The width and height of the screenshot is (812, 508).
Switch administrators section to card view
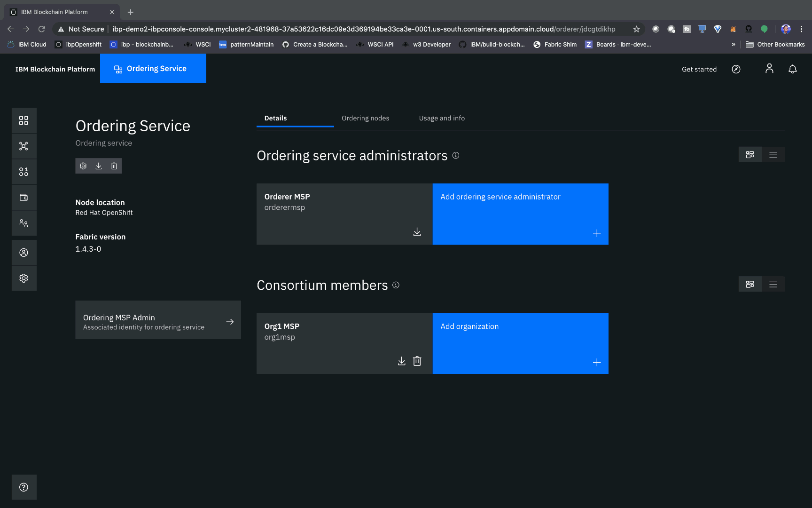pos(750,155)
